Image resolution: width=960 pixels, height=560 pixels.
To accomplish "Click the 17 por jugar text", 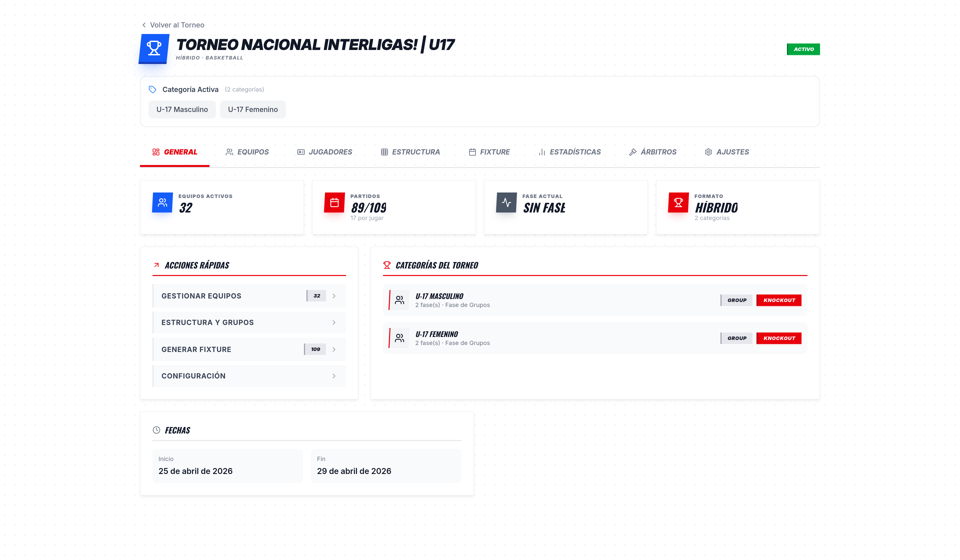I will pyautogui.click(x=367, y=218).
